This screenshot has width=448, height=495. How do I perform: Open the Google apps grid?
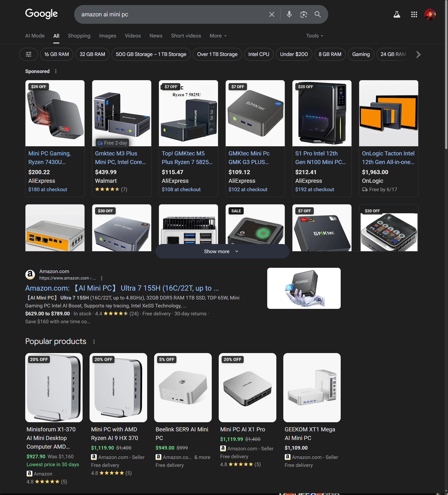point(414,14)
